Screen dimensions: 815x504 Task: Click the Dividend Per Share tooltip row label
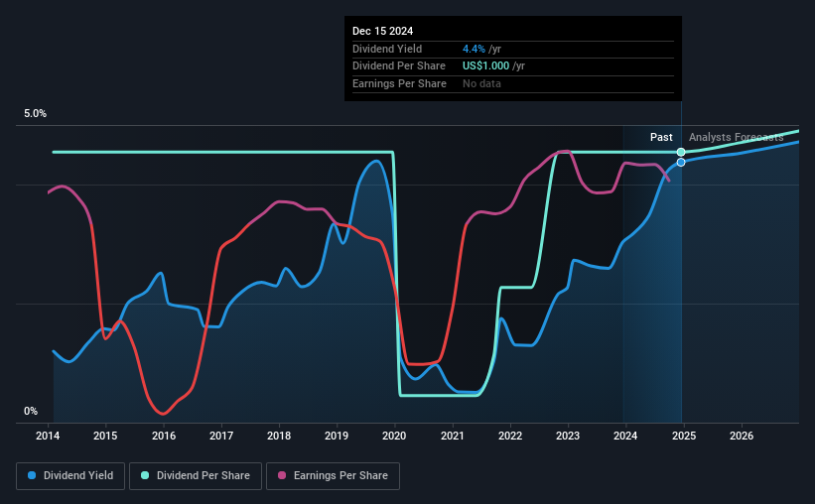pyautogui.click(x=399, y=66)
